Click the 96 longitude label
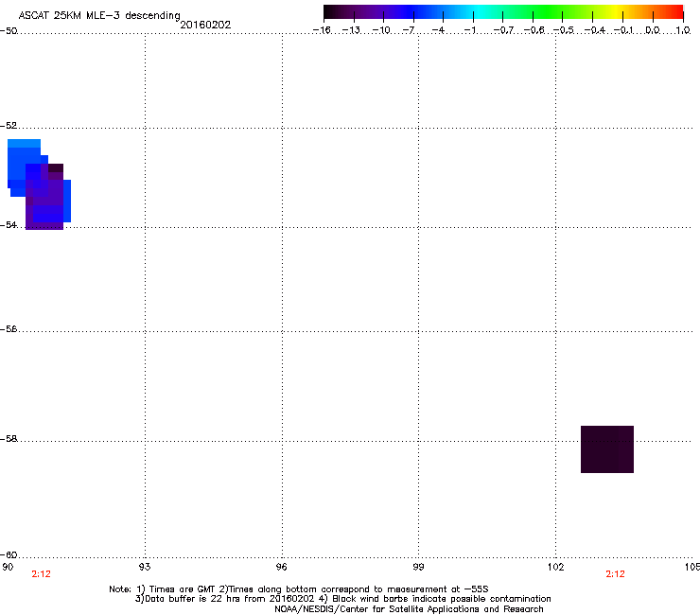 pyautogui.click(x=281, y=567)
